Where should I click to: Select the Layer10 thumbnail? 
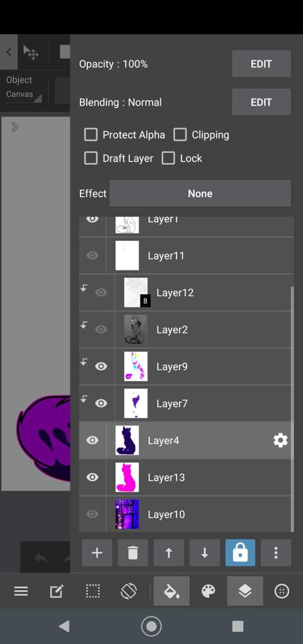pyautogui.click(x=127, y=514)
